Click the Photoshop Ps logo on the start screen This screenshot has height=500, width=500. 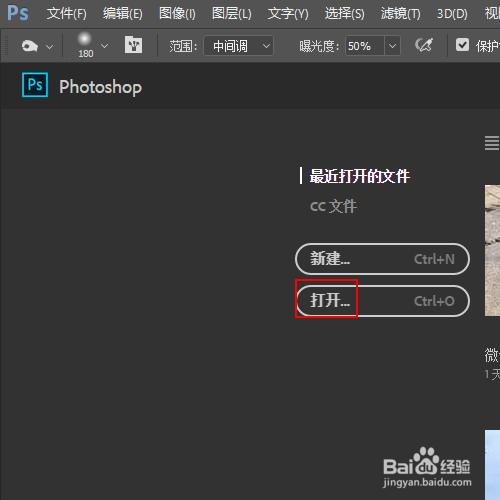(x=35, y=85)
